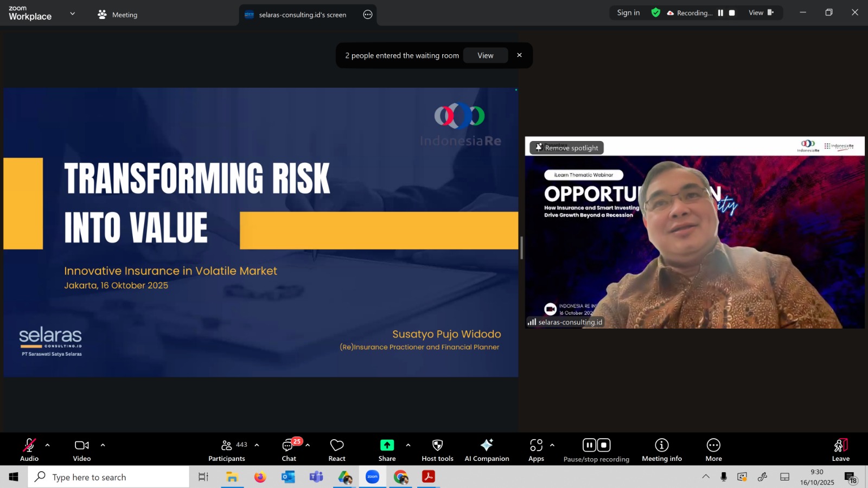Open the View layout menu
This screenshot has width=868, height=488.
(761, 12)
